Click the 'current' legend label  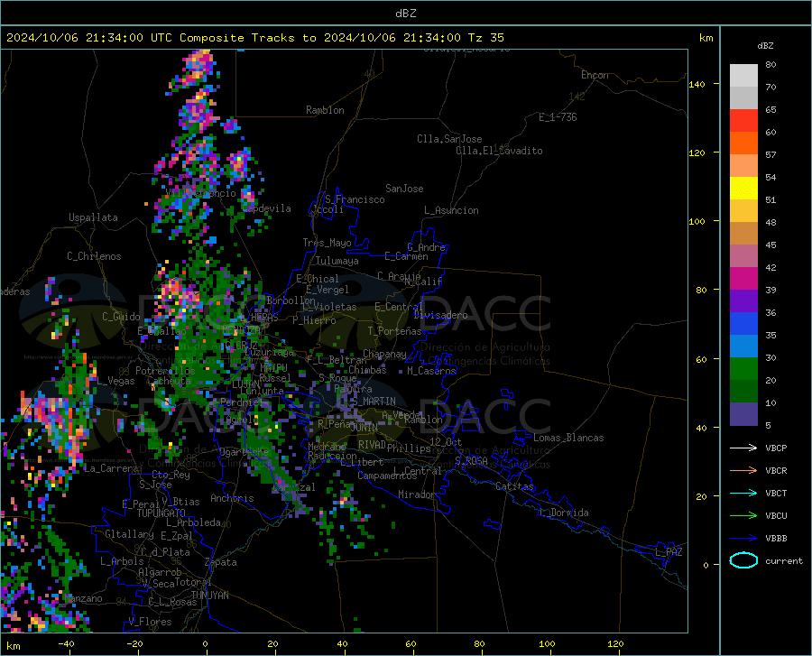pos(784,560)
